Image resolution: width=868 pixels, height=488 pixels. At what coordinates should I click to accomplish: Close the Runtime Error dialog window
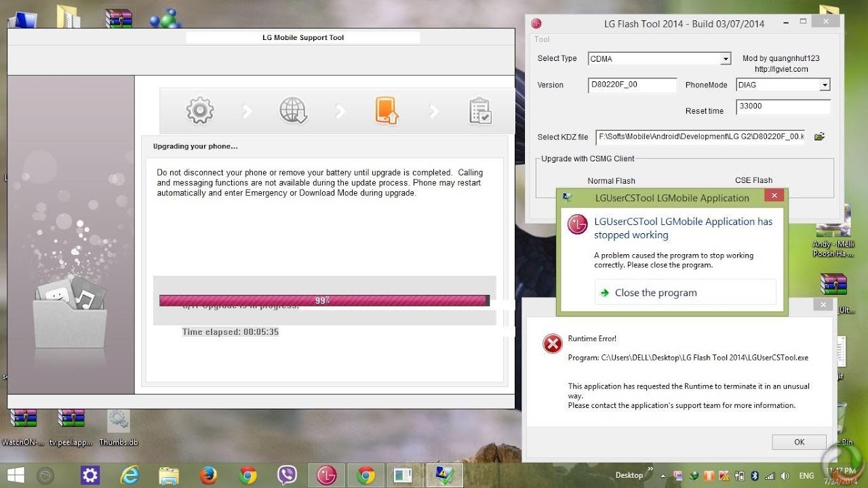coord(823,305)
